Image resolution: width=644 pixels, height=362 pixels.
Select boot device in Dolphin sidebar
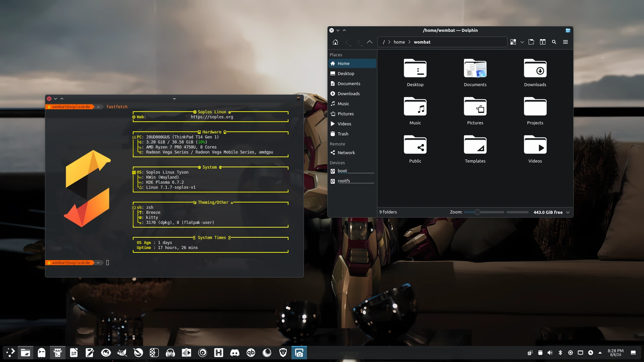[352, 171]
